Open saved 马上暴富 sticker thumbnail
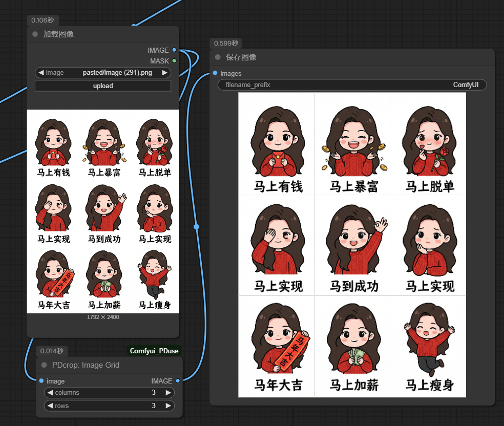 352,143
